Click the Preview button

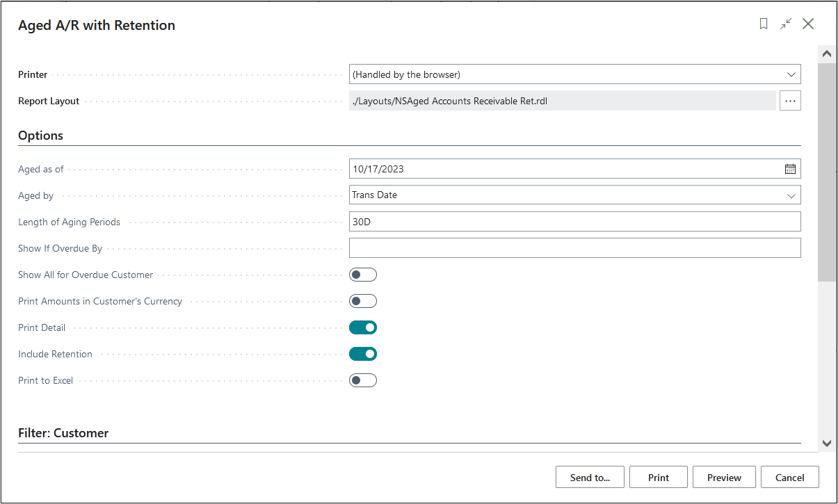click(x=724, y=478)
